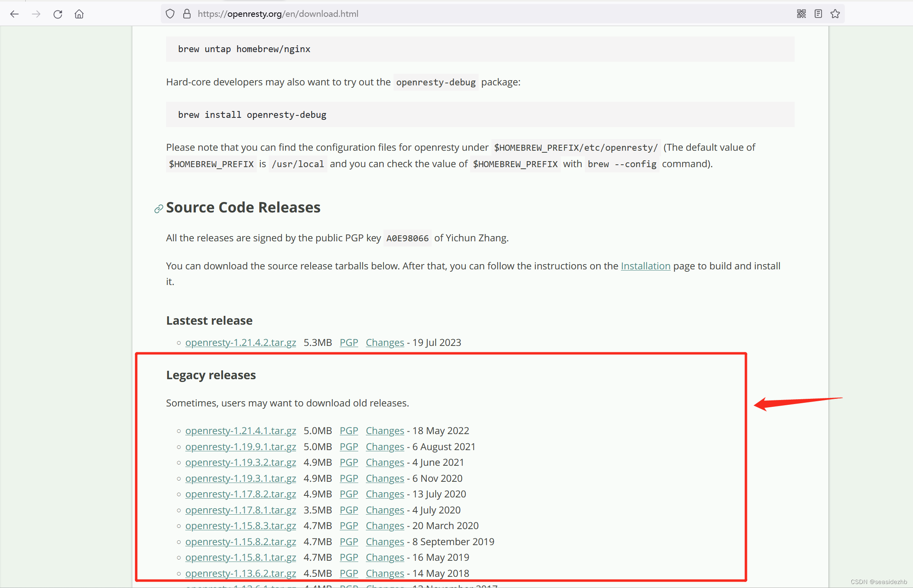View Changes for 6 August 2021 release

point(385,447)
